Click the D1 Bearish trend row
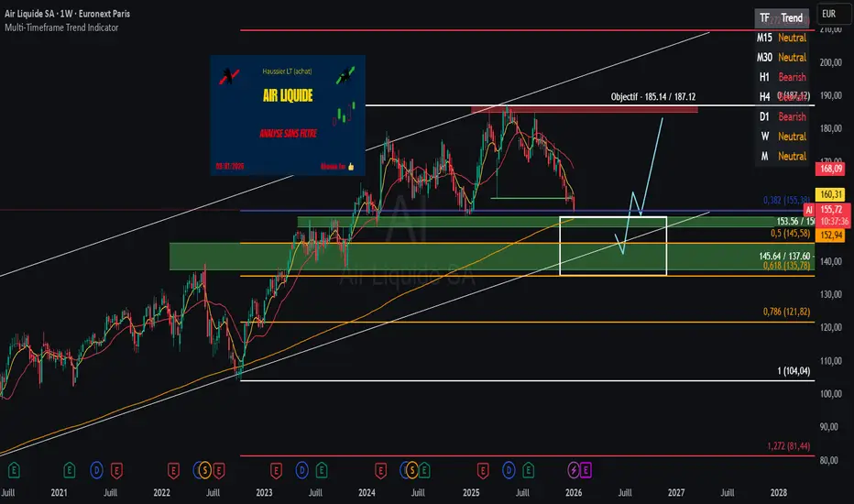Screen dimensions: 854x504 pos(782,116)
